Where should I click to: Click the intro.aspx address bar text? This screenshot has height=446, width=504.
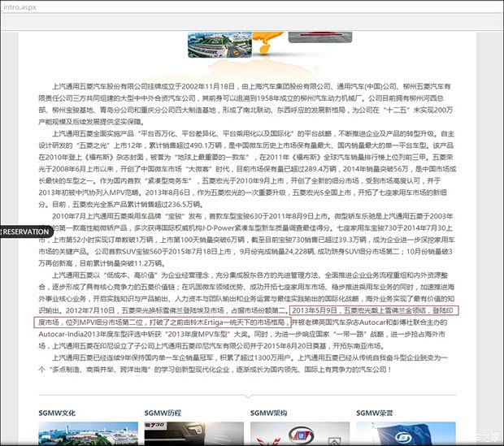[x=20, y=7]
